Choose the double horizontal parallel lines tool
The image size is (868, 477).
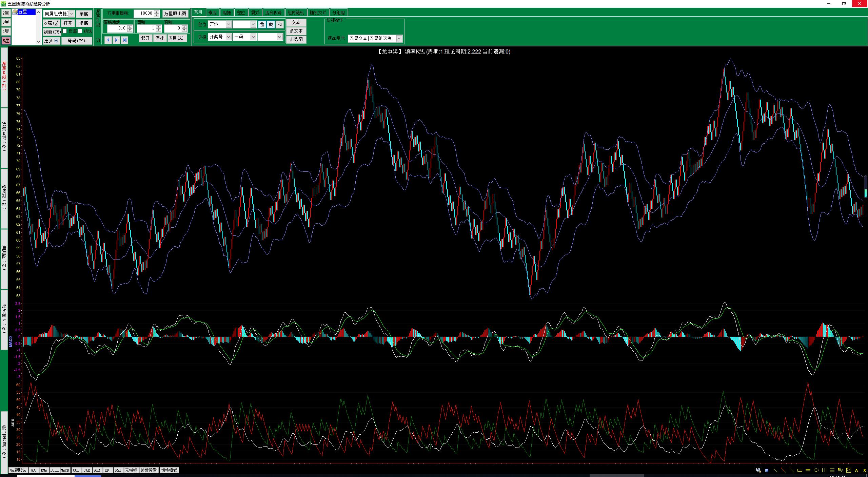click(808, 470)
